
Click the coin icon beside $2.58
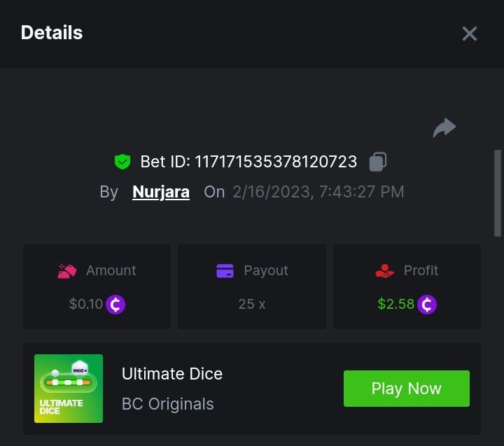coord(427,305)
